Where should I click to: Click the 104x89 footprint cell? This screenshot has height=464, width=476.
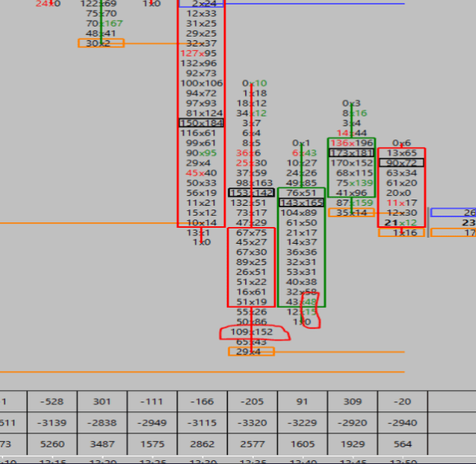pos(299,213)
